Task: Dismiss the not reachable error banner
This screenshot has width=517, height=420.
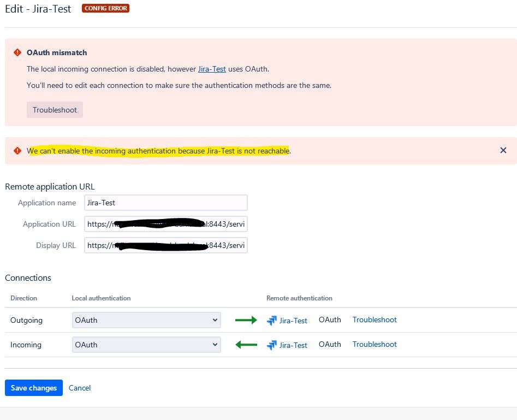Action: click(503, 150)
